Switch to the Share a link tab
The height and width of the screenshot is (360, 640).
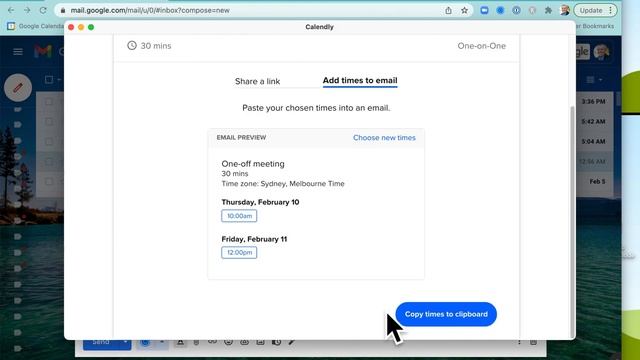(x=257, y=81)
